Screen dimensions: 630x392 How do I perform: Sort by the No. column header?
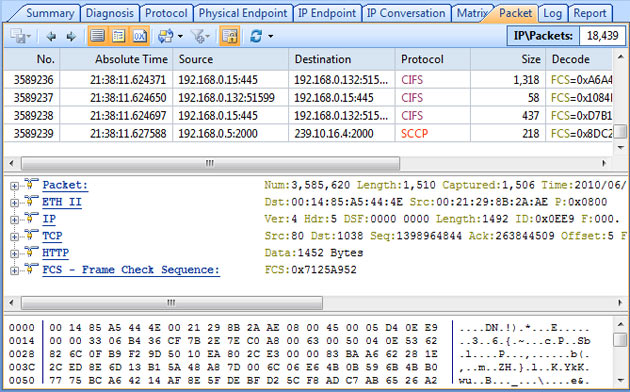32,59
